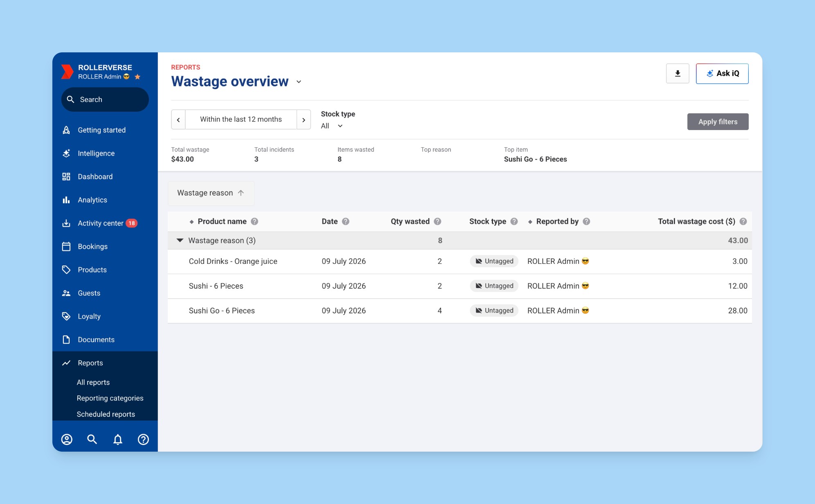Click the Qty wasted help icon
Image resolution: width=815 pixels, height=504 pixels.
pyautogui.click(x=438, y=221)
